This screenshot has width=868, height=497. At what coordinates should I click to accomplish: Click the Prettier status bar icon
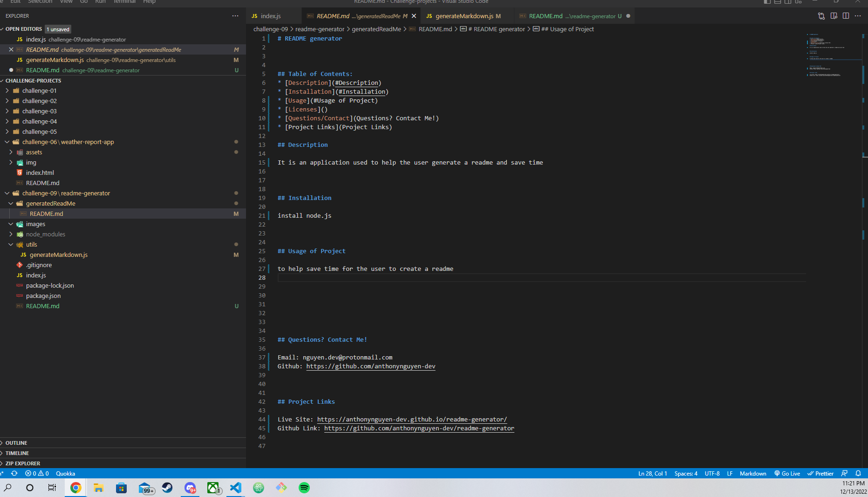[x=820, y=473]
